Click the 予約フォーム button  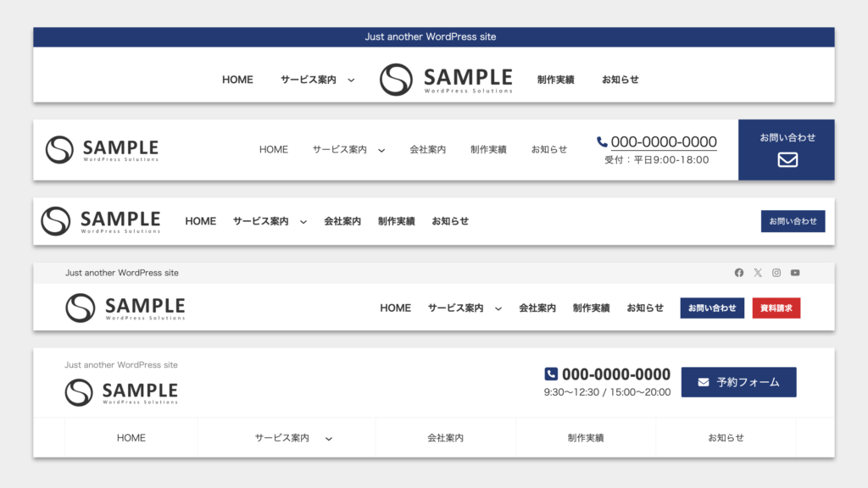[738, 381]
